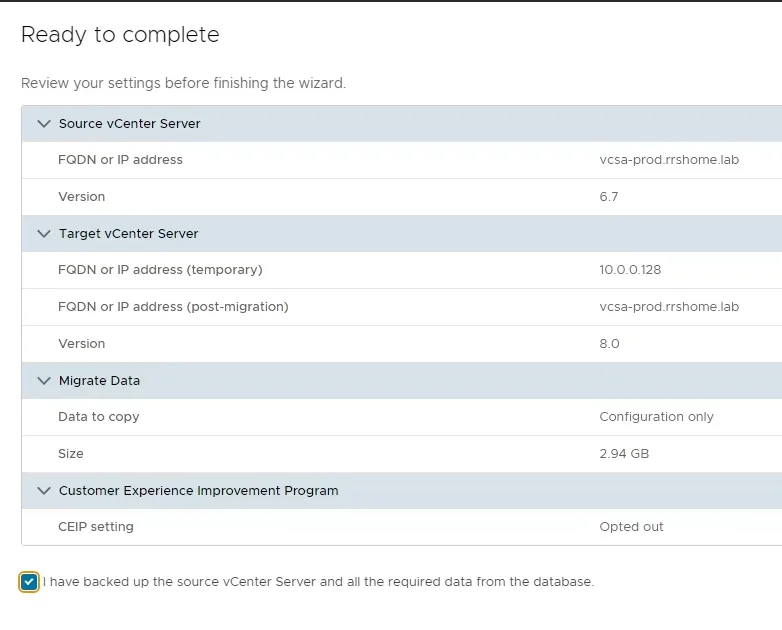Click the Data to copy row label

click(x=98, y=417)
